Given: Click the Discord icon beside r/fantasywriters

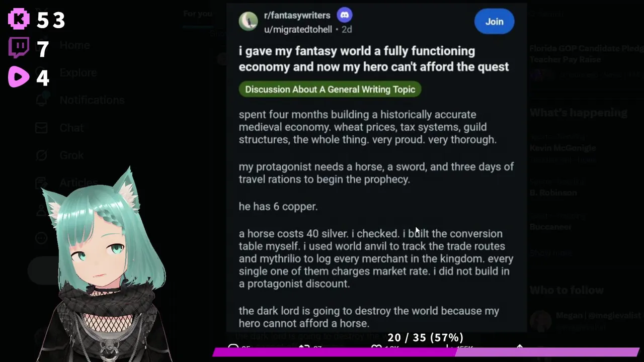Looking at the screenshot, I should coord(345,15).
